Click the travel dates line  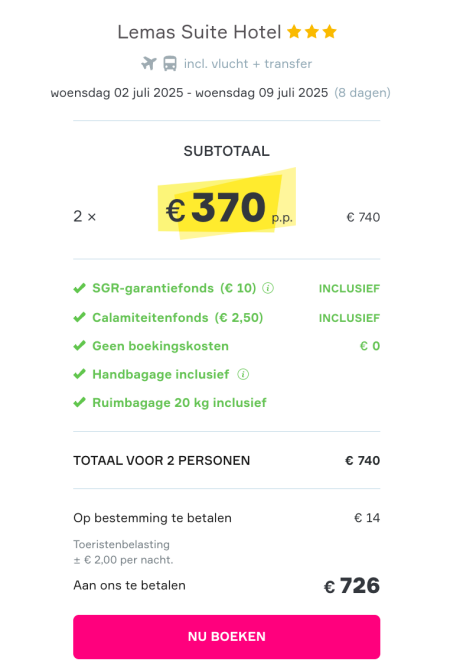(x=220, y=93)
